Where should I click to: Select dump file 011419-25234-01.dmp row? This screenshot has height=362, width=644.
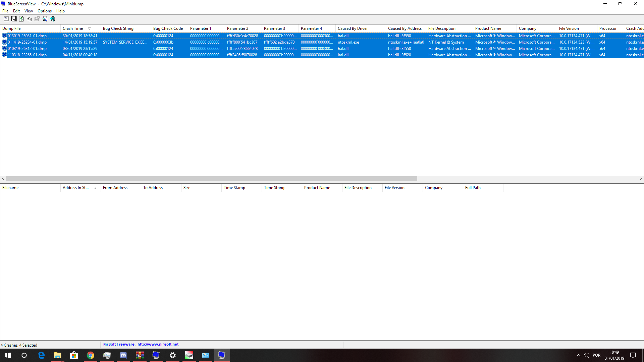pyautogui.click(x=322, y=42)
